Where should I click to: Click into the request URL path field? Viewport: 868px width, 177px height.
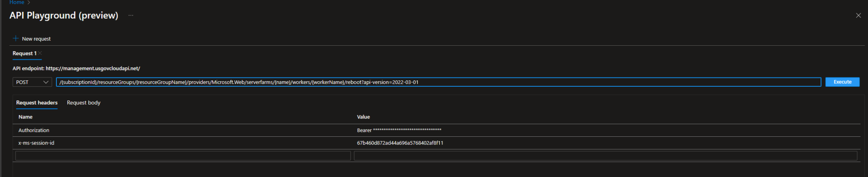click(x=438, y=82)
